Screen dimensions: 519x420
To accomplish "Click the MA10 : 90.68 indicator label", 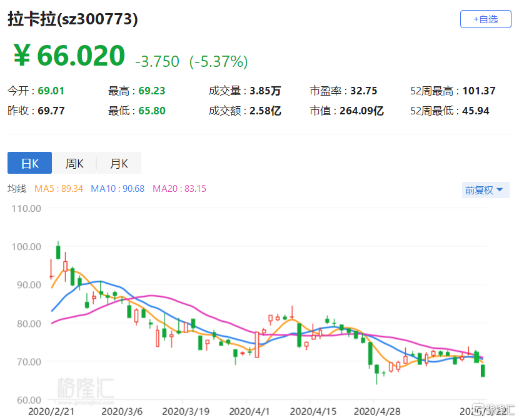I will pos(118,189).
